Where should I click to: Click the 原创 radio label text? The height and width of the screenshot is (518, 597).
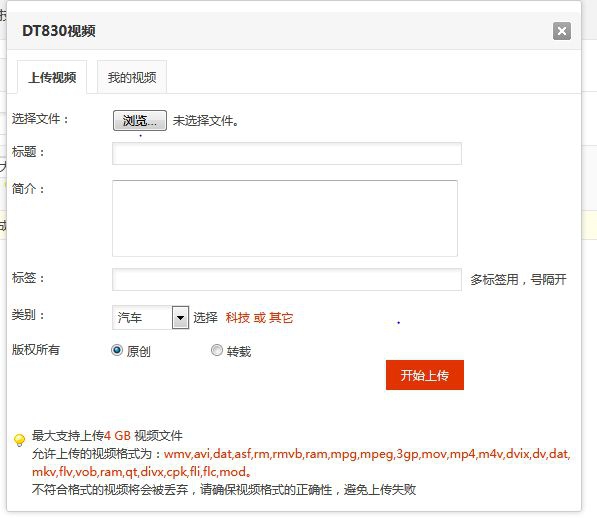(138, 351)
